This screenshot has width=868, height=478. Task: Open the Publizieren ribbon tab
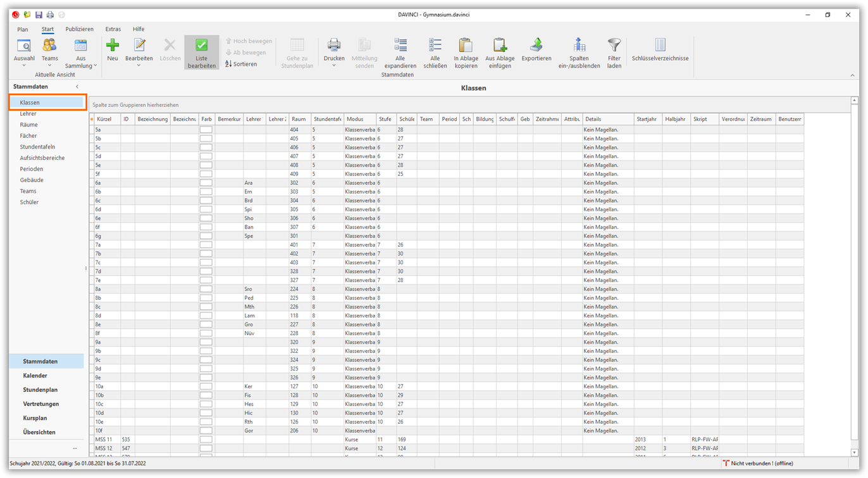pos(79,29)
